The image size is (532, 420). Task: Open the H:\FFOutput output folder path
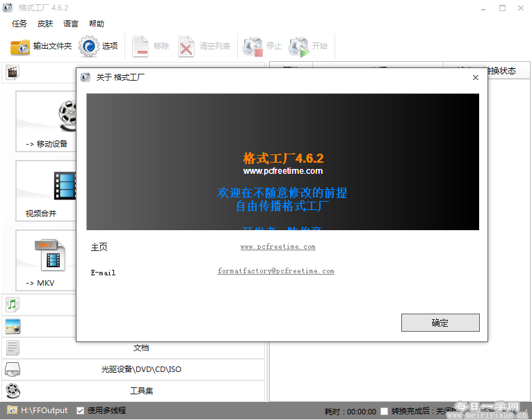click(x=44, y=410)
